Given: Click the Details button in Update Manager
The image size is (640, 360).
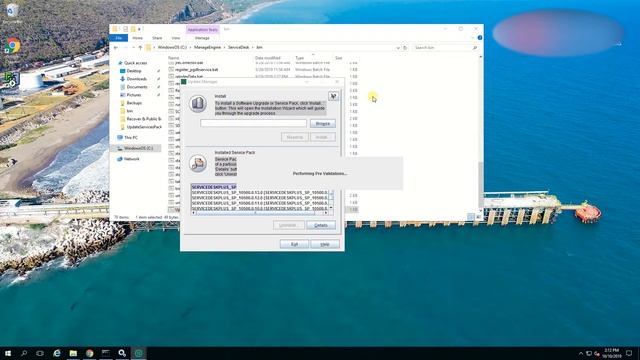Looking at the screenshot, I should tap(321, 225).
